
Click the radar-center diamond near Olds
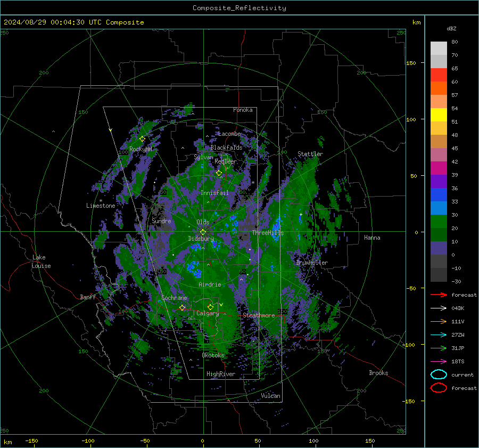click(203, 232)
